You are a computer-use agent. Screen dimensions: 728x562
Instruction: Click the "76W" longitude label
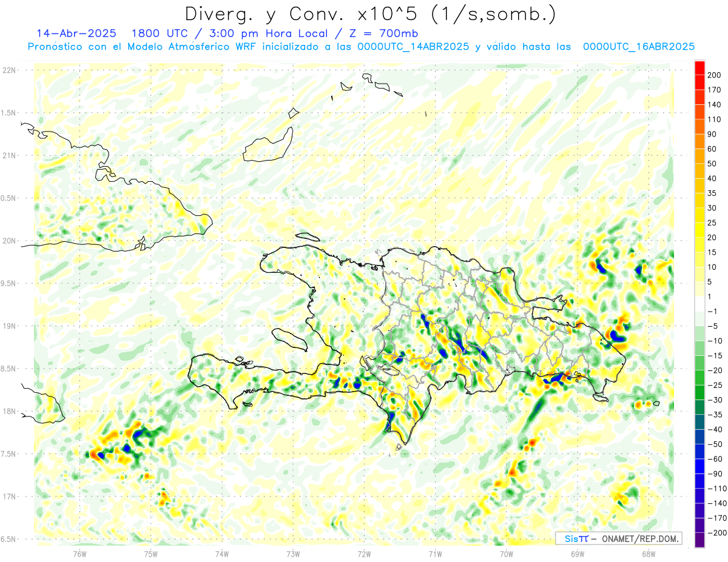click(x=79, y=554)
